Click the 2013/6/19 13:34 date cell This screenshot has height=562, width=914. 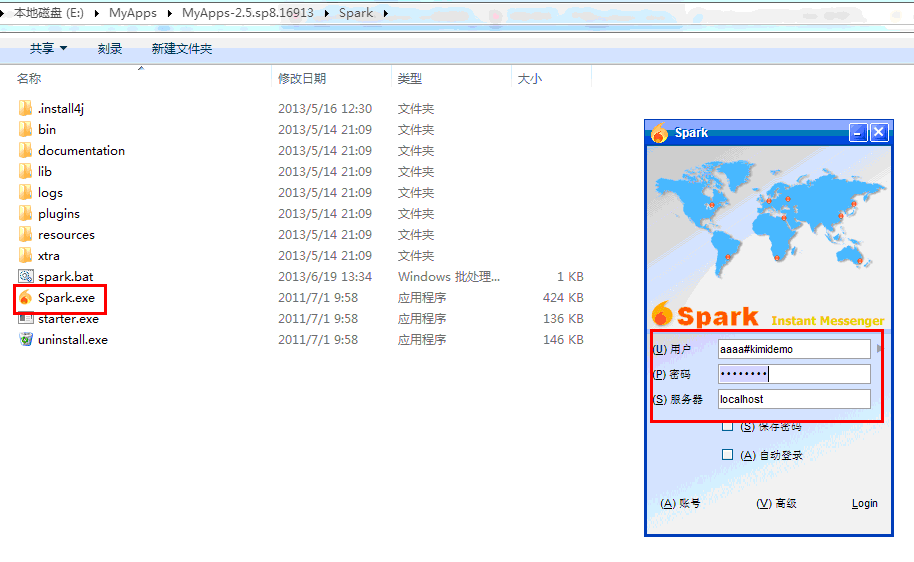(x=325, y=276)
